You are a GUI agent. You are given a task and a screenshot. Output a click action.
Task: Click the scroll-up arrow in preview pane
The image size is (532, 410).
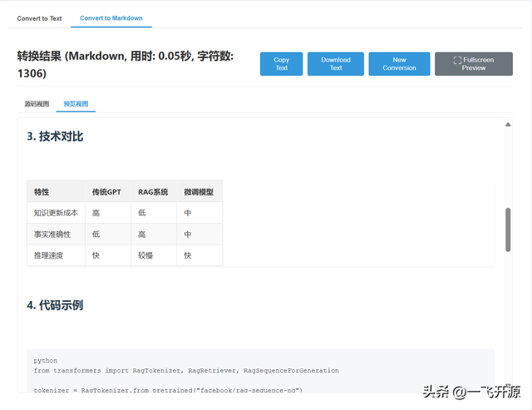pyautogui.click(x=508, y=125)
